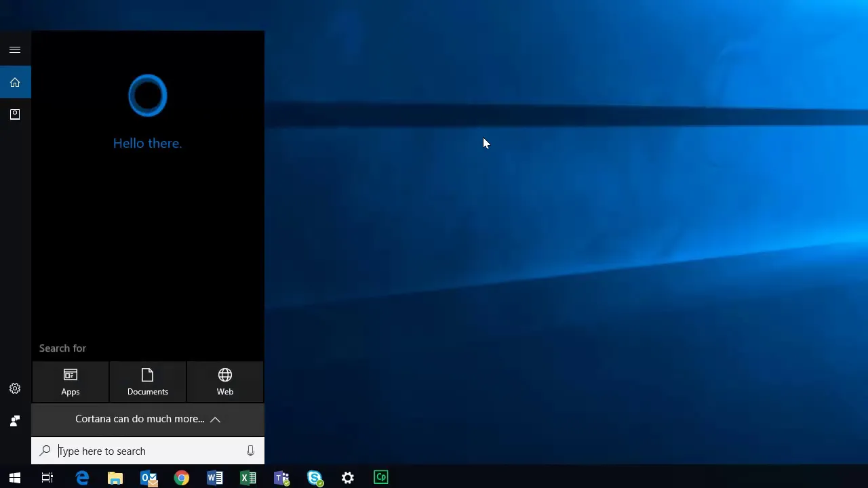Image resolution: width=868 pixels, height=488 pixels.
Task: Open the Cortana hamburger menu
Action: tap(15, 49)
